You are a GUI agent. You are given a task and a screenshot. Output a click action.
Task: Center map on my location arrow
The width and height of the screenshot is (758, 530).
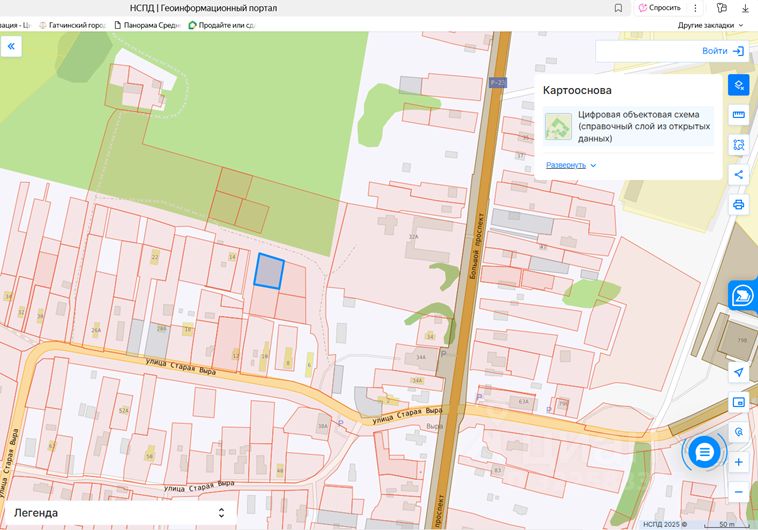tap(738, 372)
